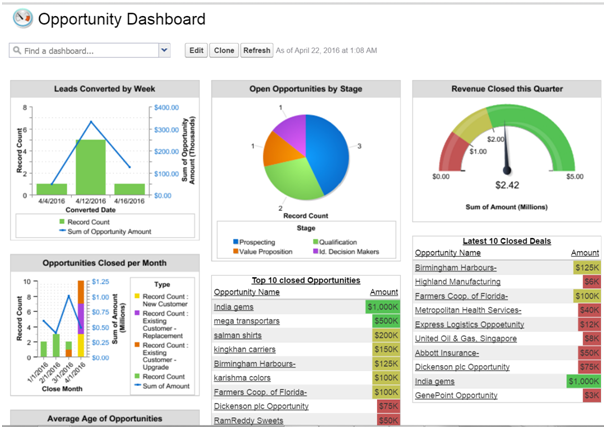Click the dashboard gauge icon beside the title
Image resolution: width=606 pixels, height=429 pixels.
(x=22, y=18)
